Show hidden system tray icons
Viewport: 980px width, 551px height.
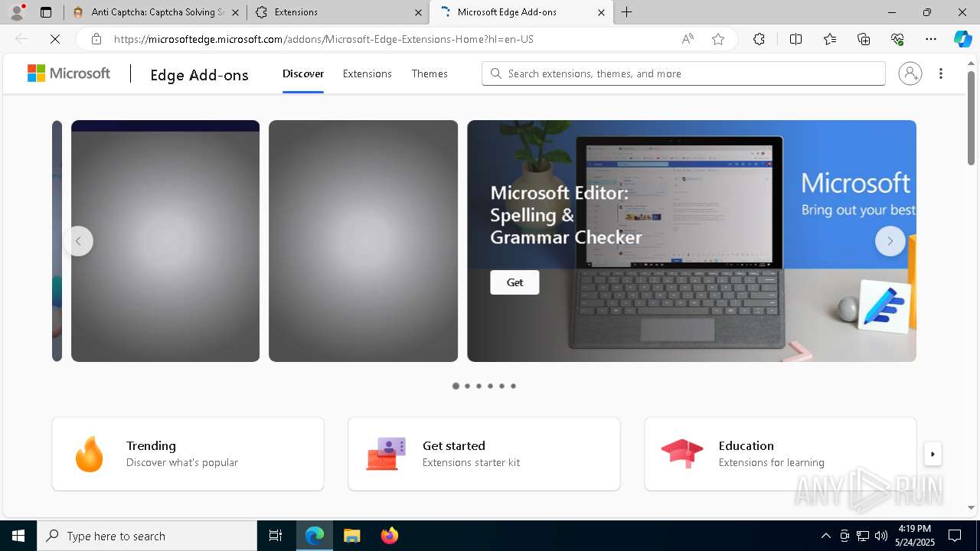tap(825, 536)
